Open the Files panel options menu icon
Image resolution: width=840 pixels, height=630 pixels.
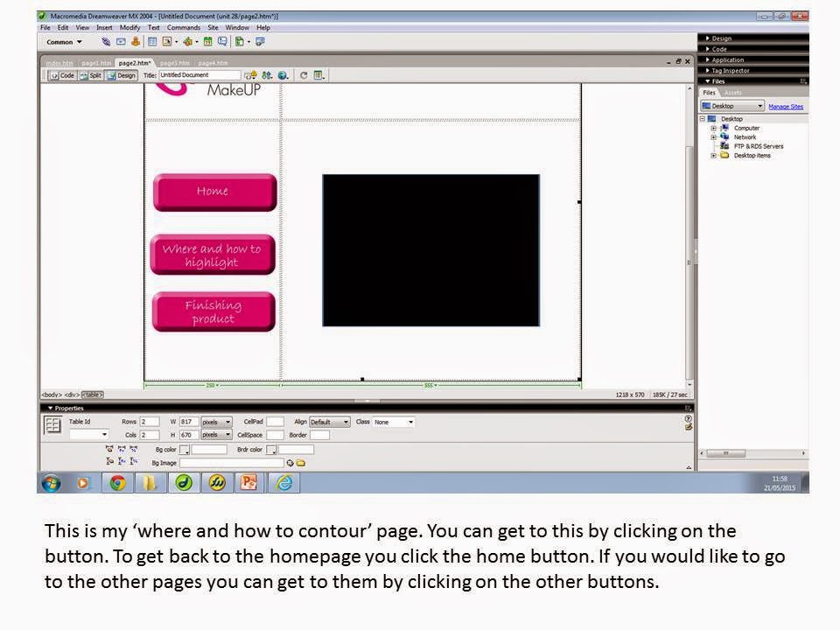(802, 81)
